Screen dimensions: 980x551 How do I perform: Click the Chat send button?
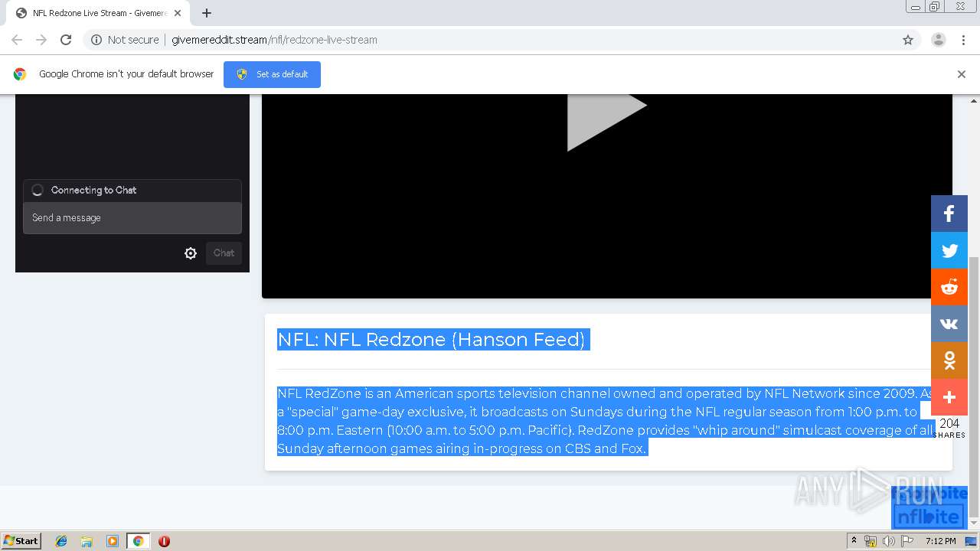(224, 253)
